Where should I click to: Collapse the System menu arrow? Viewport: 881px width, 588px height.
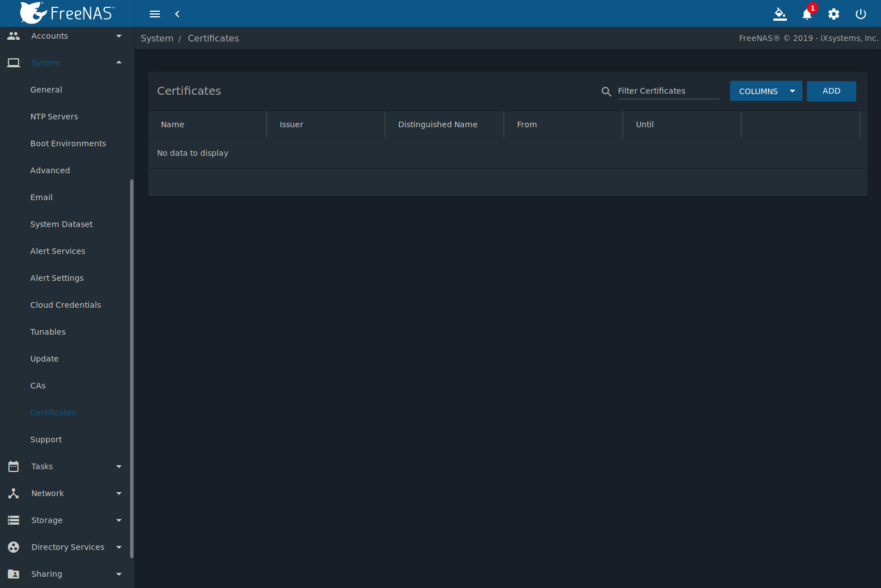pos(119,62)
